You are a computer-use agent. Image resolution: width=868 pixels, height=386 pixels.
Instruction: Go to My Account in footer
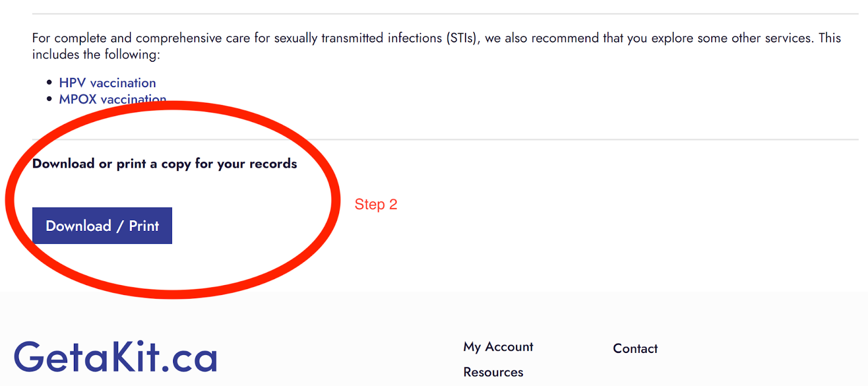click(498, 347)
